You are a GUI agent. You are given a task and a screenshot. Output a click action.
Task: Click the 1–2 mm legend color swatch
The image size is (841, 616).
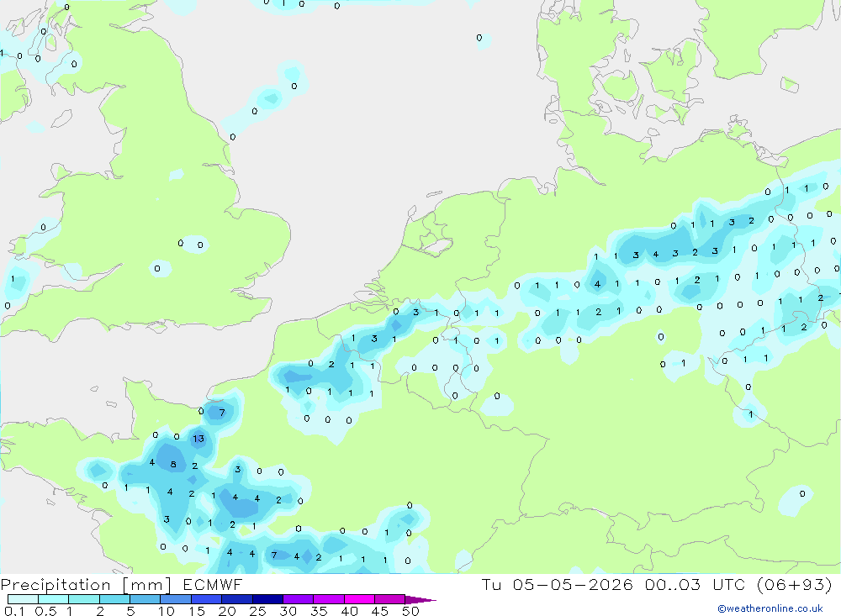tap(84, 599)
